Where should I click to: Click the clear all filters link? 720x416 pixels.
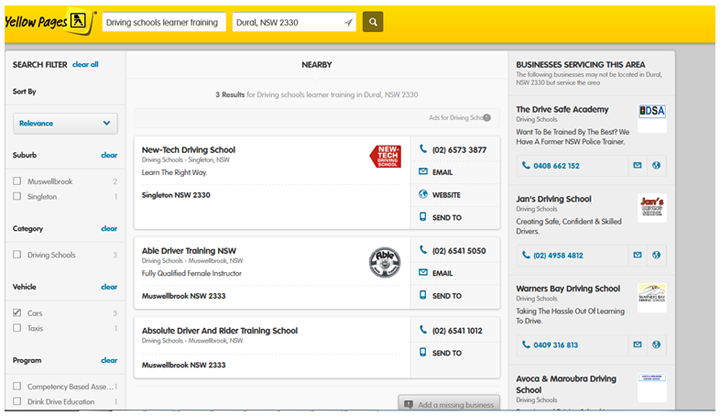tap(85, 64)
